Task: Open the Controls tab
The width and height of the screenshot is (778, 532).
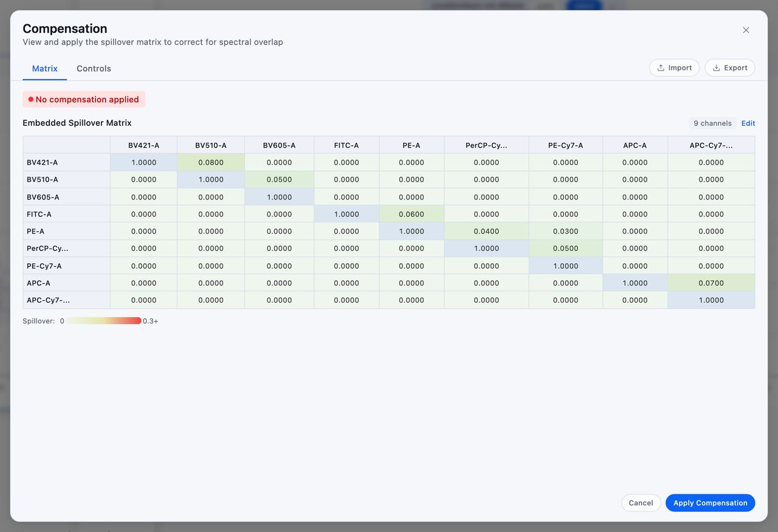Action: click(x=94, y=69)
